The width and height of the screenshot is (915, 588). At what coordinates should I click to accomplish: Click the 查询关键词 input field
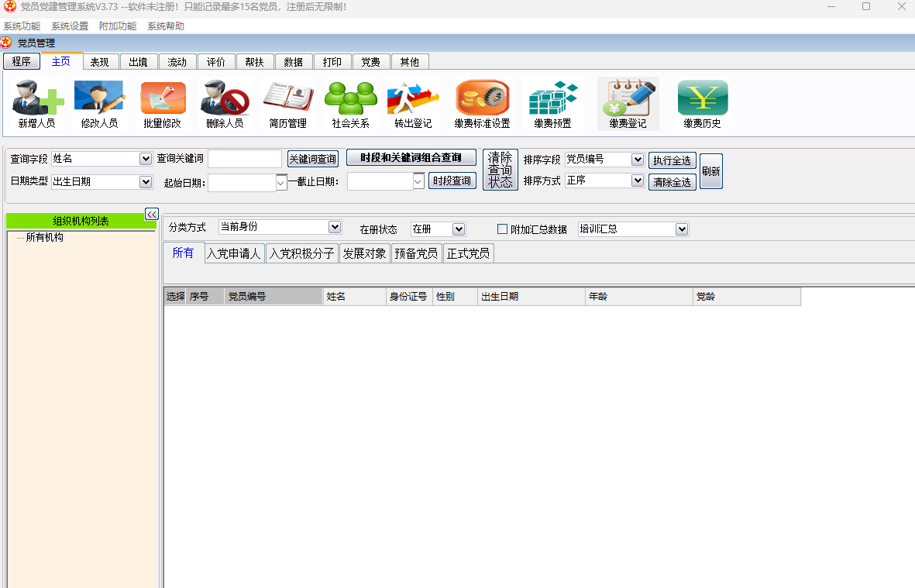245,159
